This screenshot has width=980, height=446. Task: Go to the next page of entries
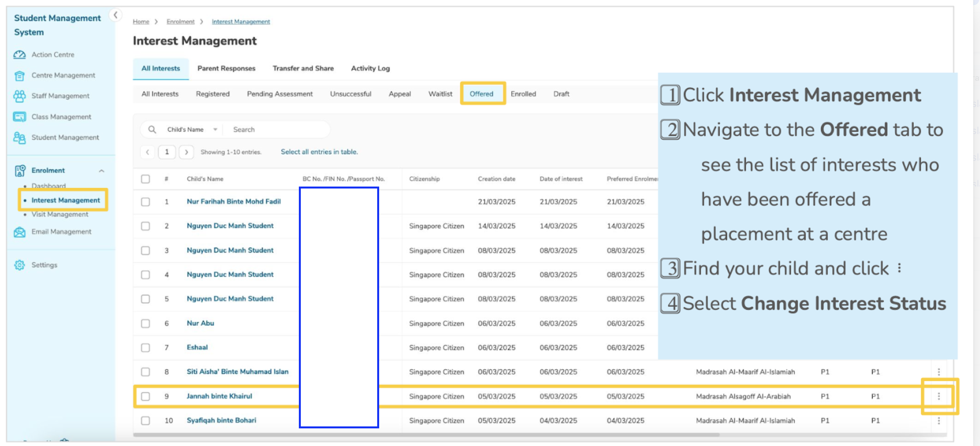click(186, 152)
